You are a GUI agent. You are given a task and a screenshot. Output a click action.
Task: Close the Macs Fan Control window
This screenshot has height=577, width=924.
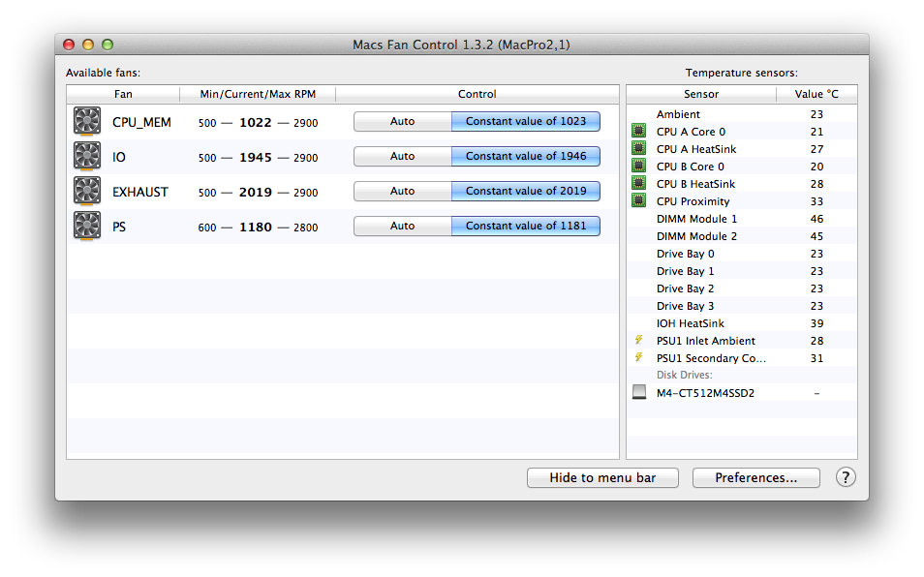click(69, 45)
